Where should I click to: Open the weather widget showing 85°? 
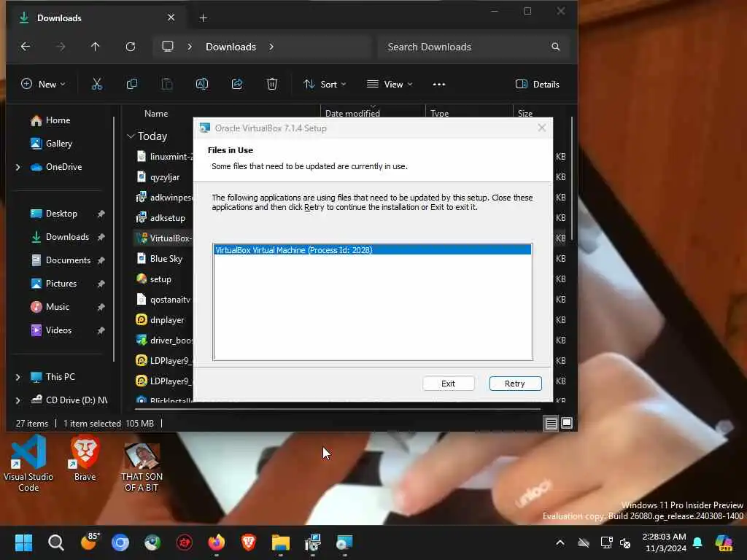[x=90, y=542]
